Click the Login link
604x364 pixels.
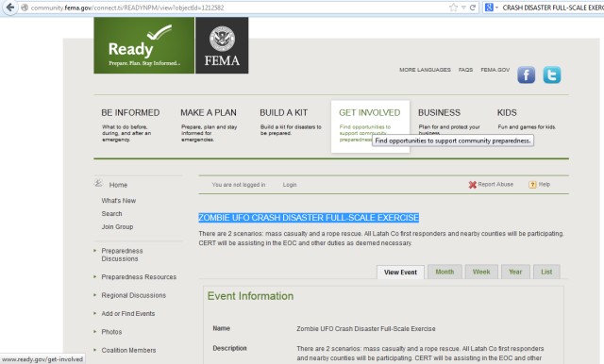(x=290, y=185)
